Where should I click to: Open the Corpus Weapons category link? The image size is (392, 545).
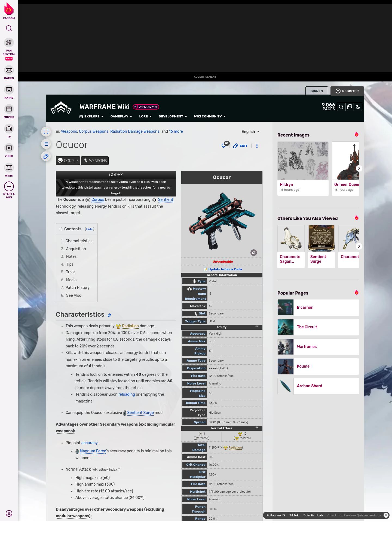point(94,131)
